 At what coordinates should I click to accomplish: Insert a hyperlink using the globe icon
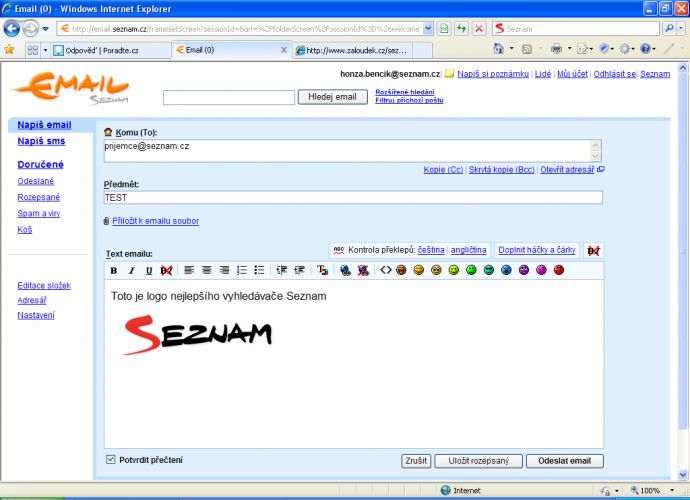coord(345,270)
